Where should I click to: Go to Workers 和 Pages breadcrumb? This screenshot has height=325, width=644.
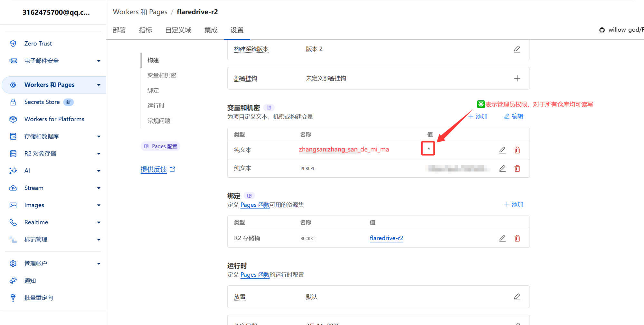point(140,12)
